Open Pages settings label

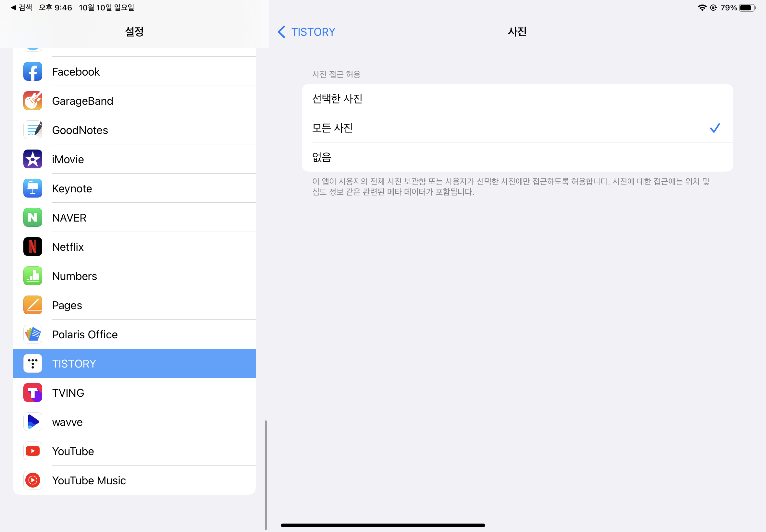pos(67,306)
